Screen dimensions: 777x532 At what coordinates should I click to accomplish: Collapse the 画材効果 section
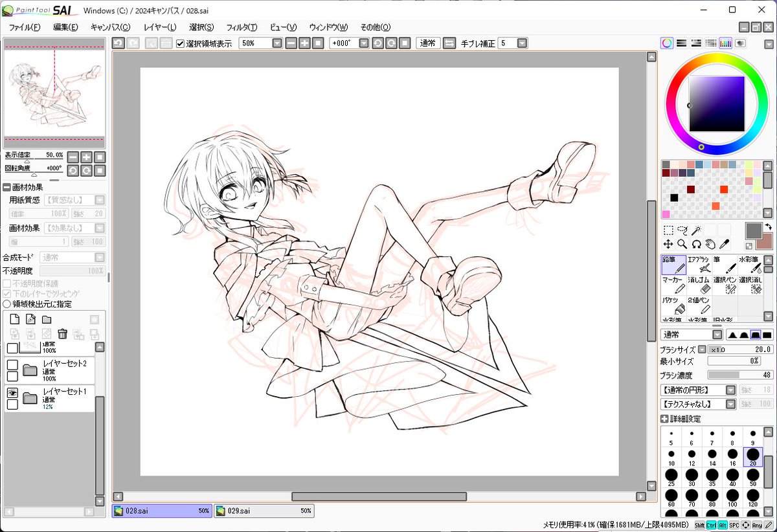coord(6,187)
